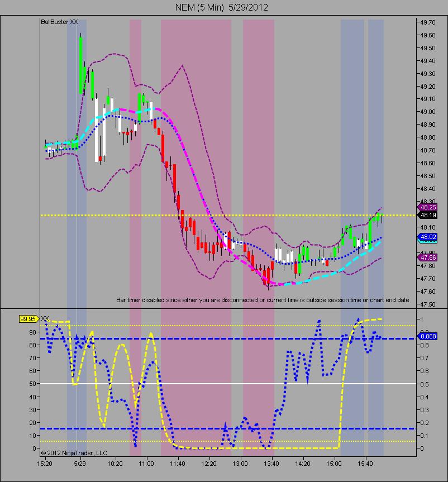Click the yellow 99.95 indicator value tag
Viewport: 448px width, 482px height.
pos(28,319)
